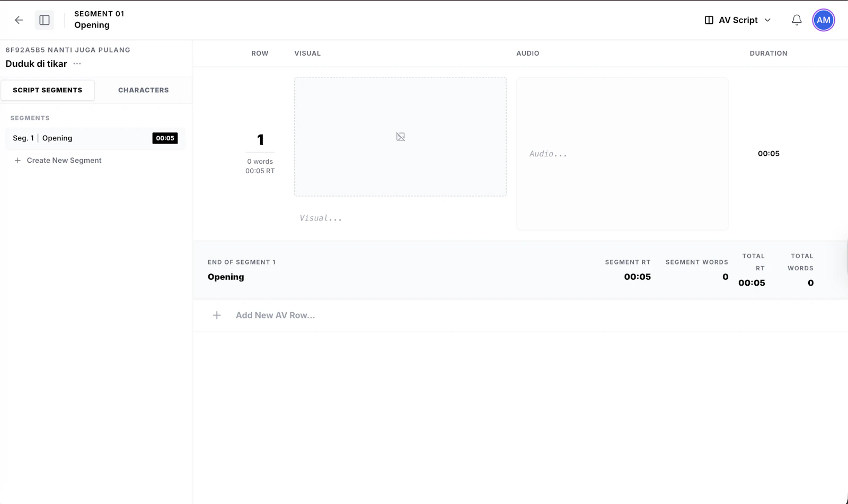This screenshot has width=848, height=504.
Task: Focus the Visual... text field
Action: pos(400,218)
